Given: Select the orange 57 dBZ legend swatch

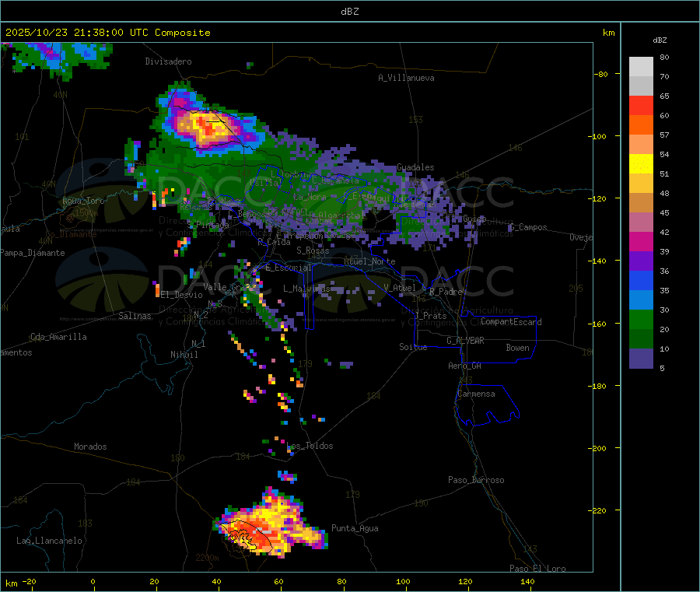Looking at the screenshot, I should pyautogui.click(x=641, y=124).
